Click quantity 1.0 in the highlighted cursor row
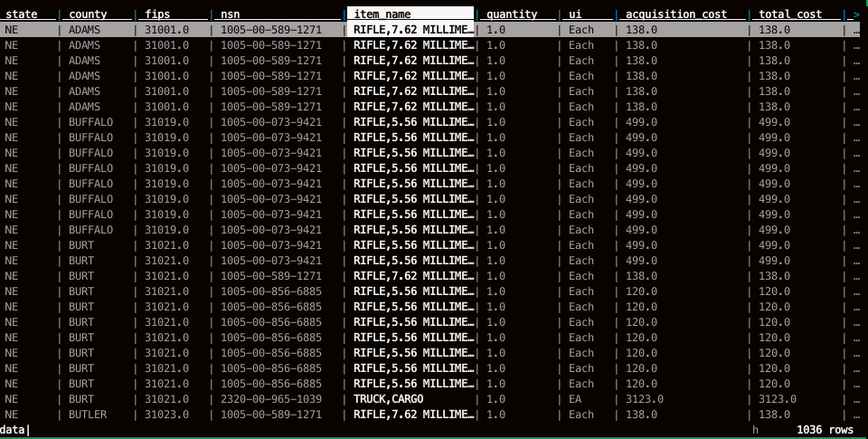Viewport: 868px width, 439px height. pyautogui.click(x=495, y=29)
